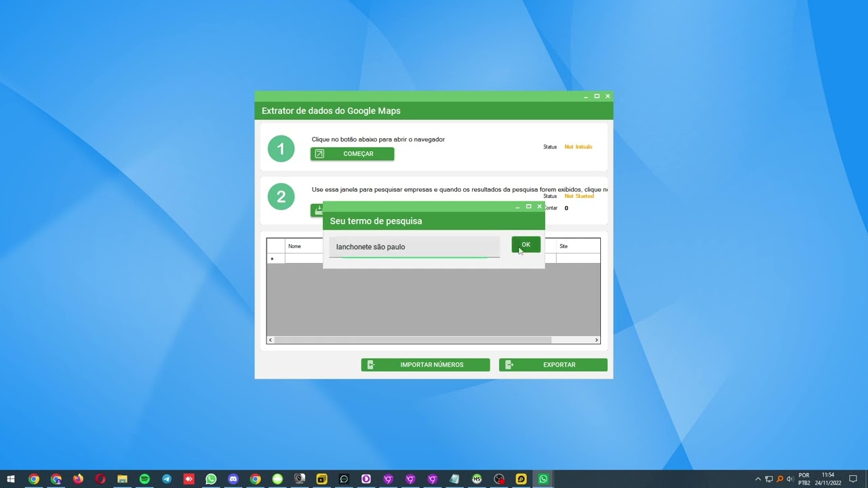Open Spotify from the taskbar
The height and width of the screenshot is (488, 868).
click(144, 479)
